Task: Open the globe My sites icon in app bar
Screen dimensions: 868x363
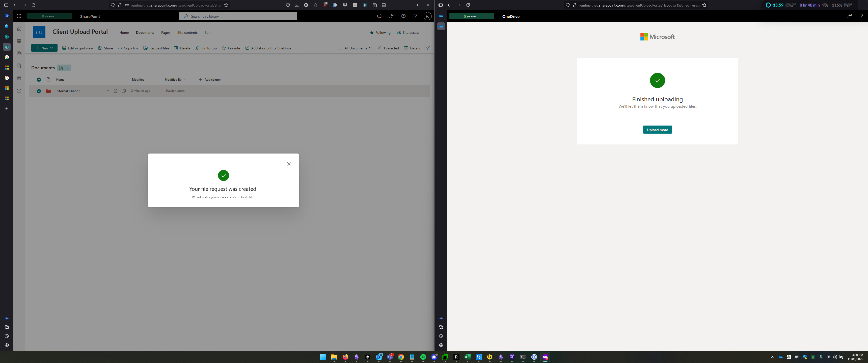Action: click(x=19, y=41)
